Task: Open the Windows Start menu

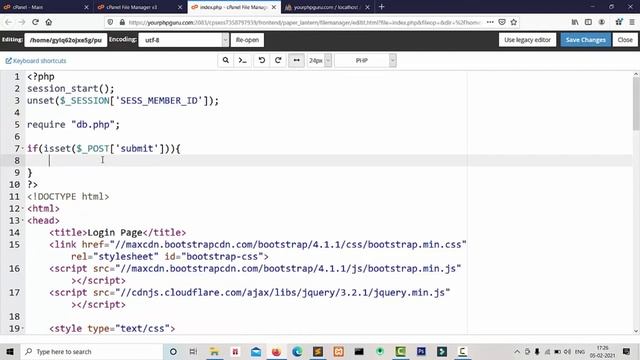Action: click(10, 351)
